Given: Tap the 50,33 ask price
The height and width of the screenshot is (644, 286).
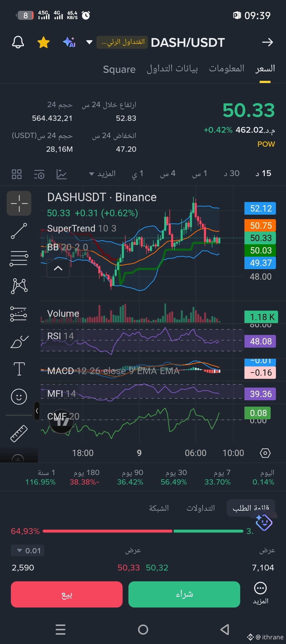Looking at the screenshot, I should (128, 568).
